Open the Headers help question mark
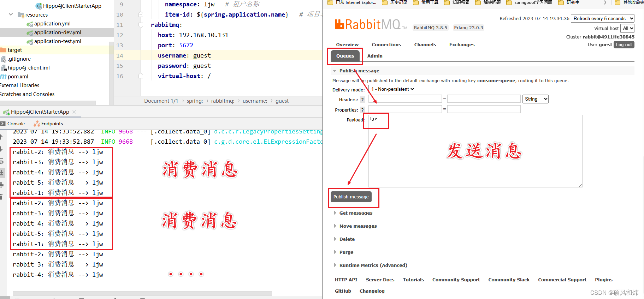Image resolution: width=644 pixels, height=299 pixels. click(362, 100)
